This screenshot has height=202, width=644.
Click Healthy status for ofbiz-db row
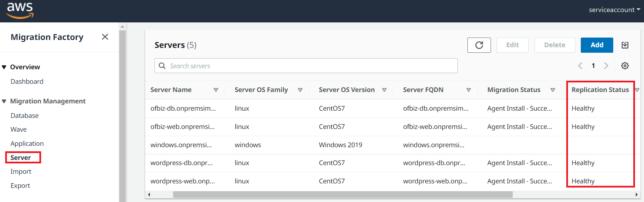583,108
